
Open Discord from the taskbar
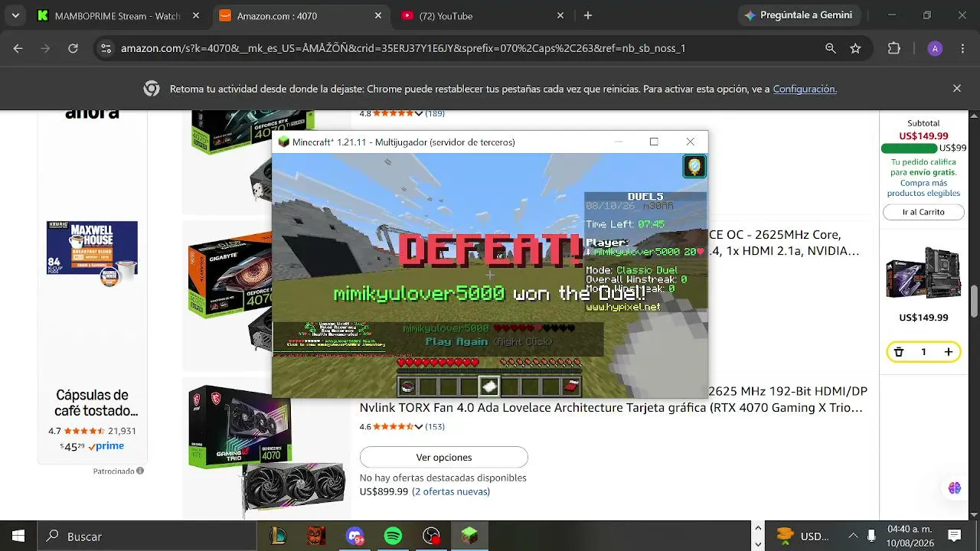pyautogui.click(x=354, y=536)
